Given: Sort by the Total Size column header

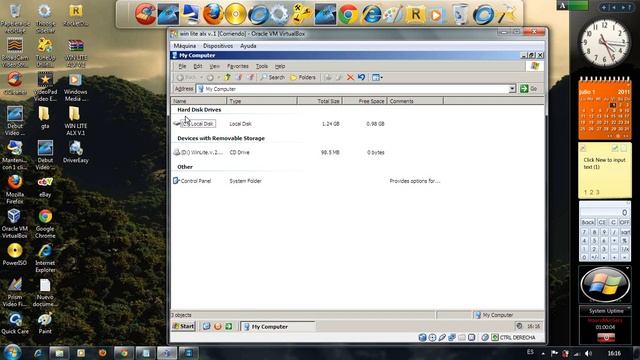Looking at the screenshot, I should [x=320, y=101].
